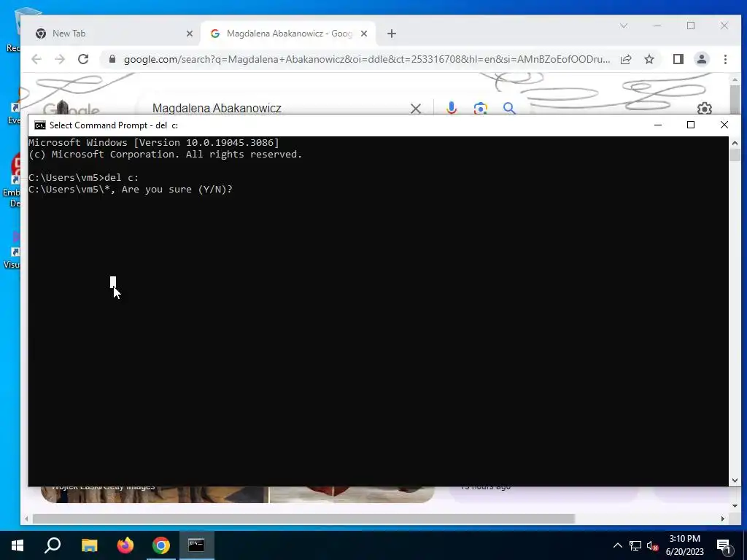
Task: Open a new Chrome tab with plus
Action: click(392, 34)
